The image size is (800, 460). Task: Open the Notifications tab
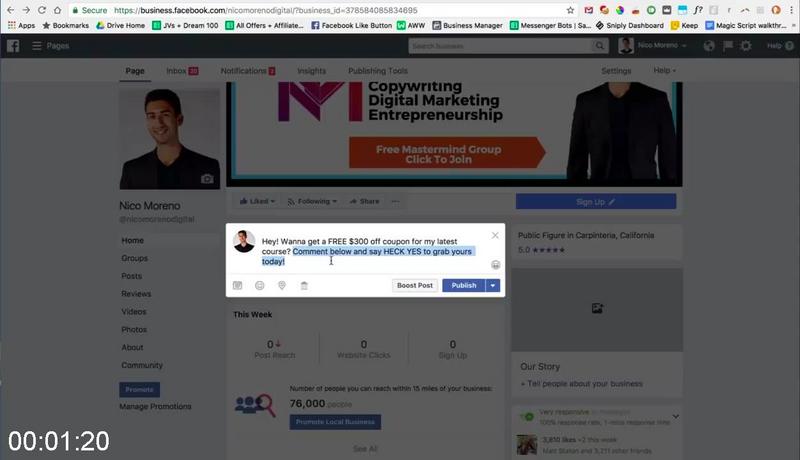click(x=248, y=71)
